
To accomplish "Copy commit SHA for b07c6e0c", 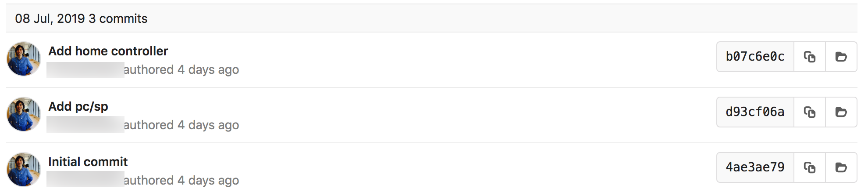I will (x=809, y=57).
